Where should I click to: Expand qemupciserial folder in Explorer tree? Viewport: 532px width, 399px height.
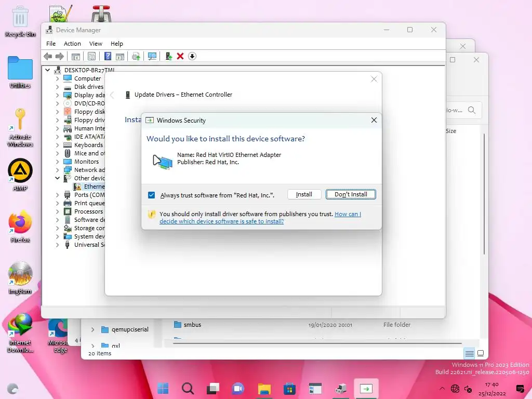pos(92,329)
